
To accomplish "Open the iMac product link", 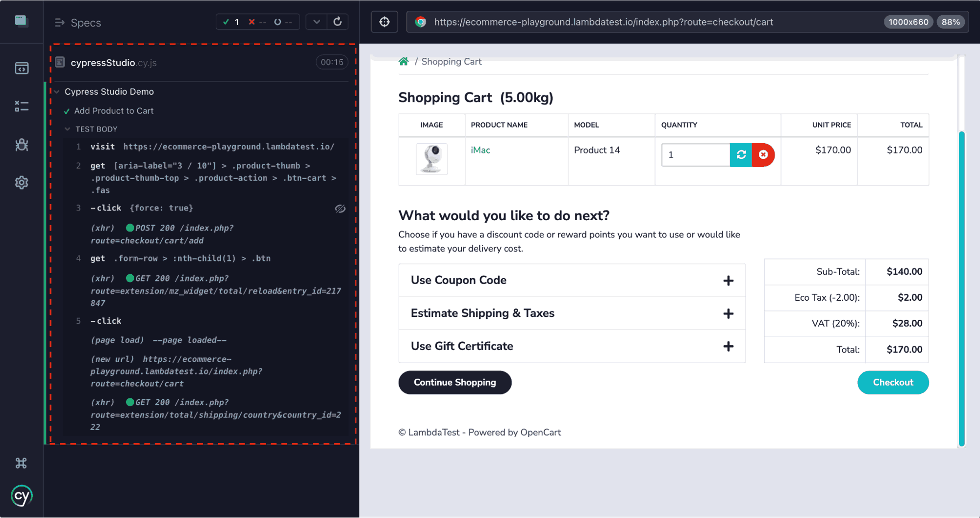I will [x=480, y=150].
